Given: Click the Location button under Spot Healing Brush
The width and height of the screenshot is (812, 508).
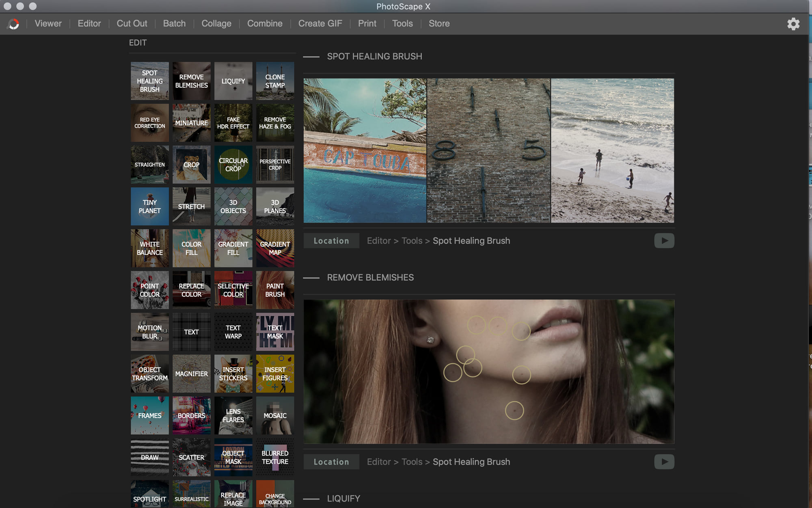Looking at the screenshot, I should pos(331,241).
